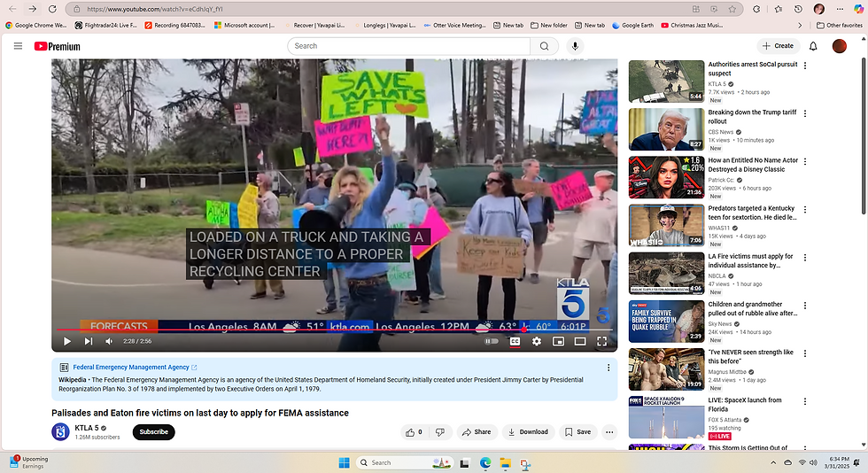The height and width of the screenshot is (473, 868).
Task: Subscribe to KTLA 5
Action: pos(154,432)
